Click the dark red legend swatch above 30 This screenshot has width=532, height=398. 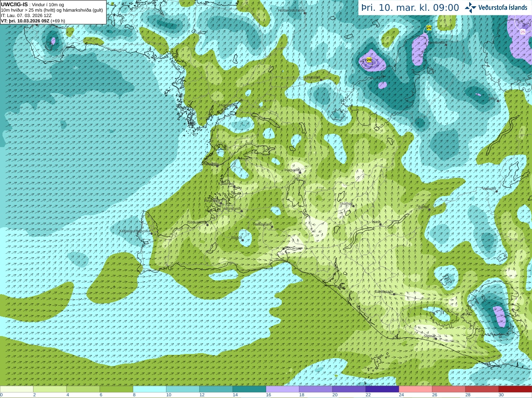point(515,389)
